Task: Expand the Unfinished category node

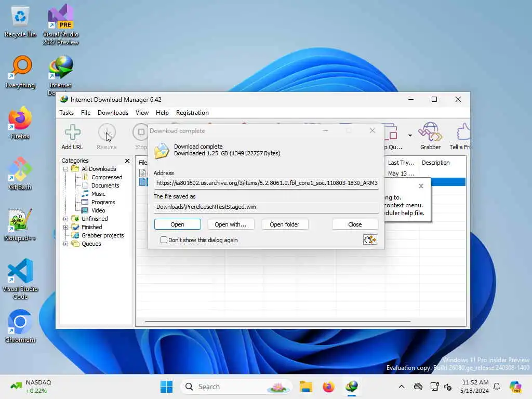Action: click(66, 219)
